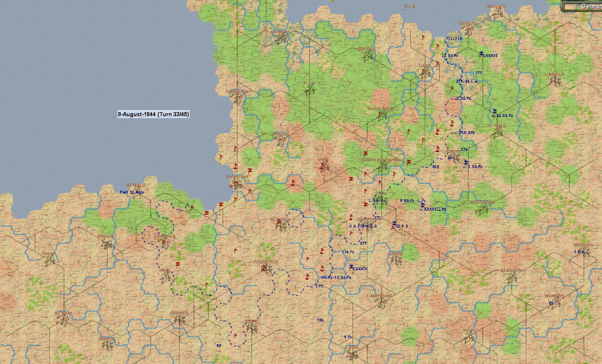Click the 2.SS.Pz. unit label

tap(464, 98)
